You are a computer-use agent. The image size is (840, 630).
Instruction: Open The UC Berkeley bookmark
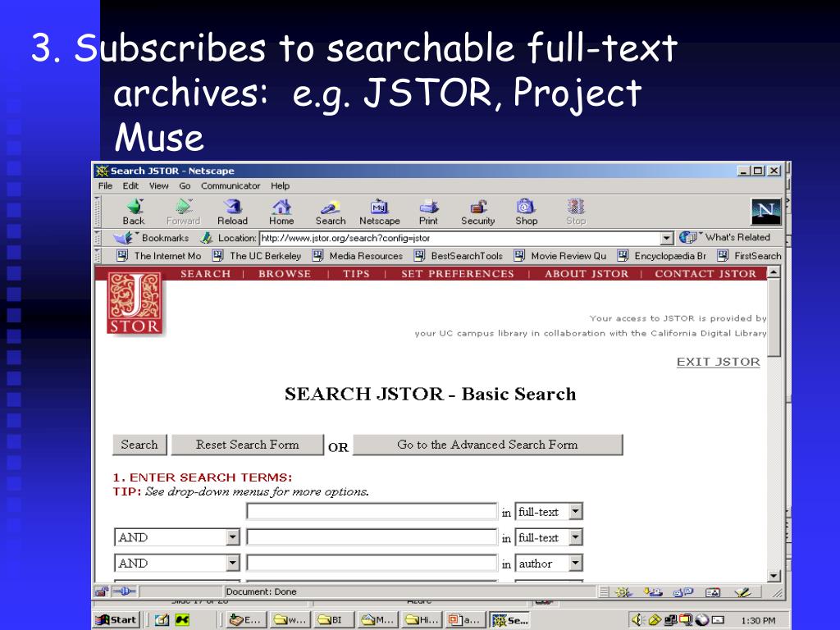[257, 256]
